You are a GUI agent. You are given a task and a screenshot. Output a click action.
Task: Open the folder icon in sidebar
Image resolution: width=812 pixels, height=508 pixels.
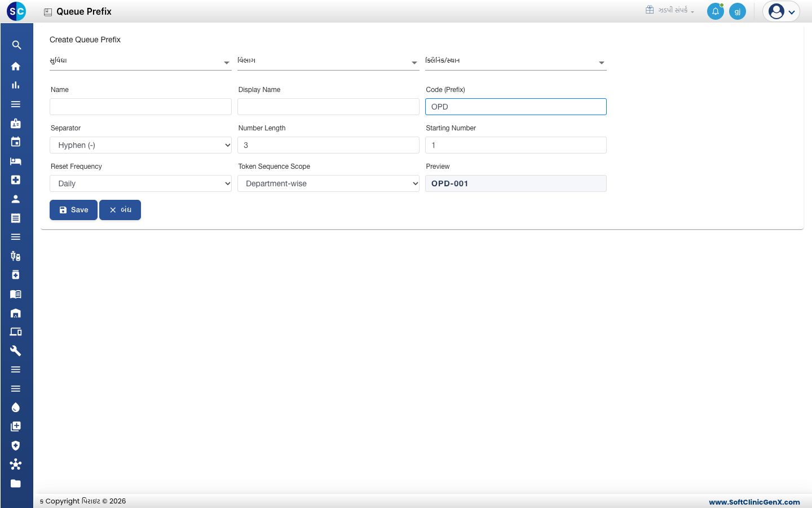(16, 483)
